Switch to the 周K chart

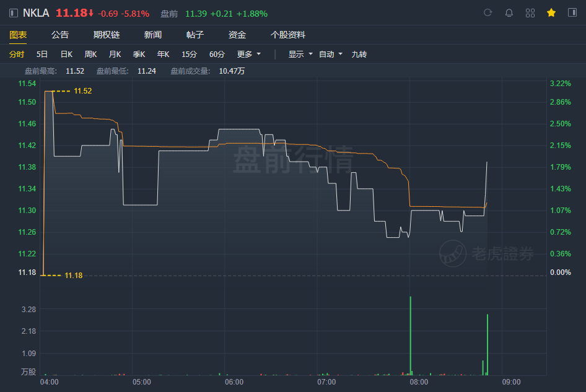click(x=90, y=54)
